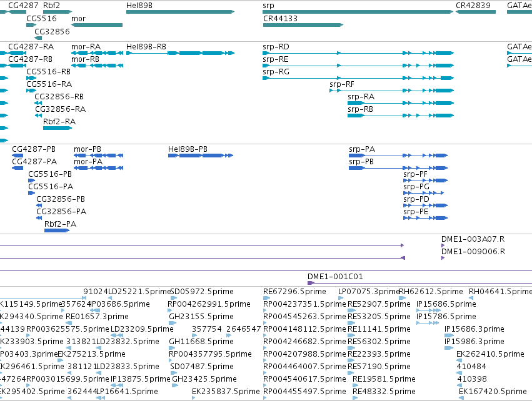This screenshot has width=532, height=401.
Task: Select protein mor-PA
Action: [88, 162]
